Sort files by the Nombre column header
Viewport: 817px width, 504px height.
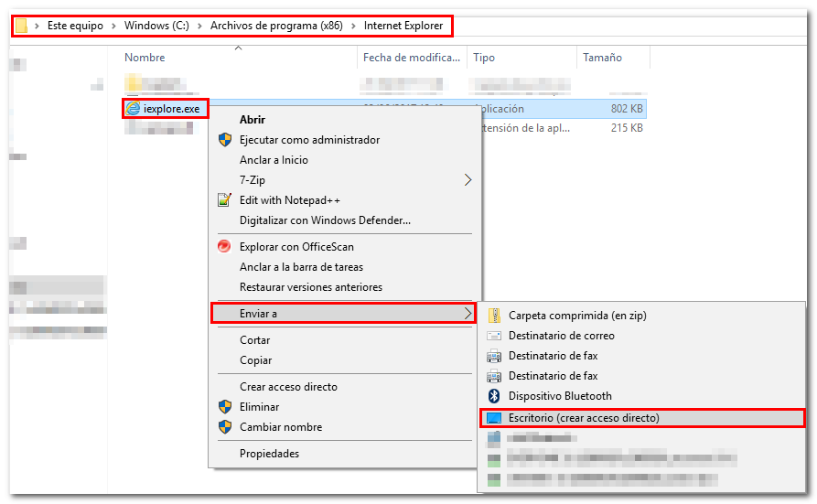coord(145,58)
